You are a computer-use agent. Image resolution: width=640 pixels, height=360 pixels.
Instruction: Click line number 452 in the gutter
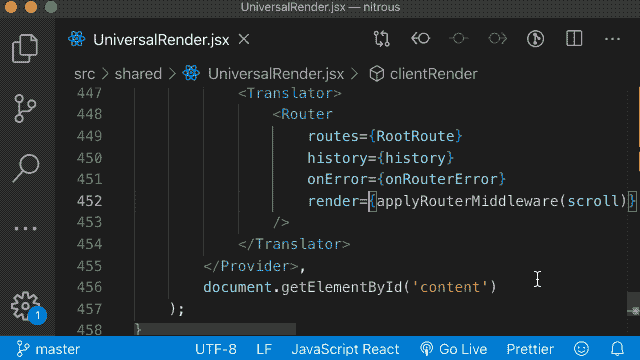89,201
